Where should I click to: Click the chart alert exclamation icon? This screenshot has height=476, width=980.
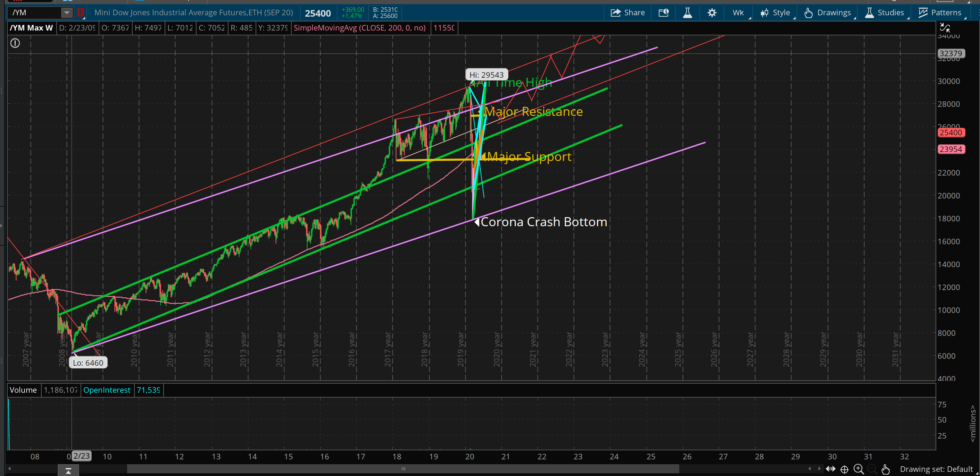pos(15,43)
